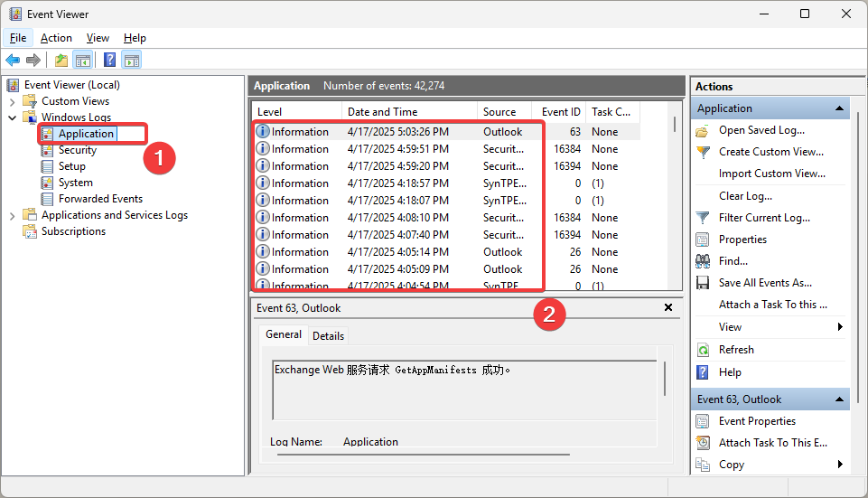Toggle the Show/Hide Console Tree toolbar icon
Viewport: 868px width, 498px height.
point(82,61)
